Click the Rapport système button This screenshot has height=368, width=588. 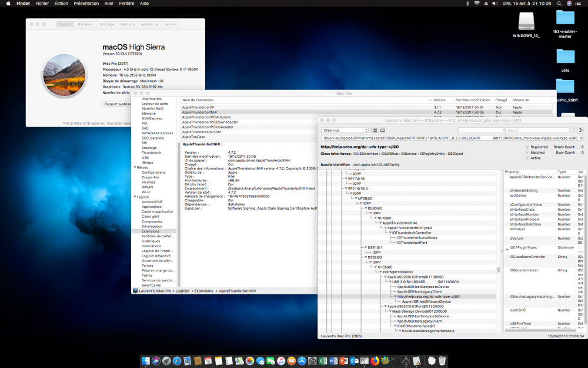117,104
